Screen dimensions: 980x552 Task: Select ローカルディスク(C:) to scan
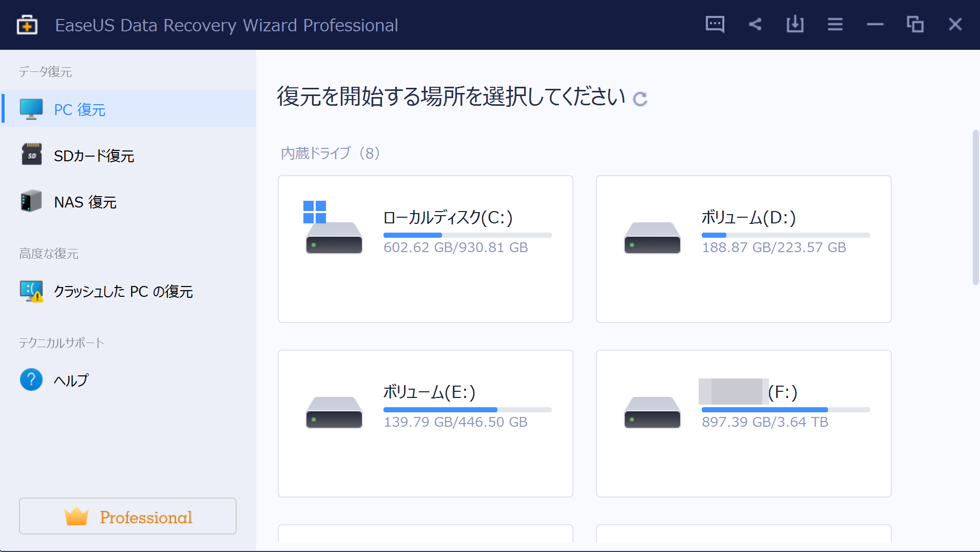[x=425, y=249]
